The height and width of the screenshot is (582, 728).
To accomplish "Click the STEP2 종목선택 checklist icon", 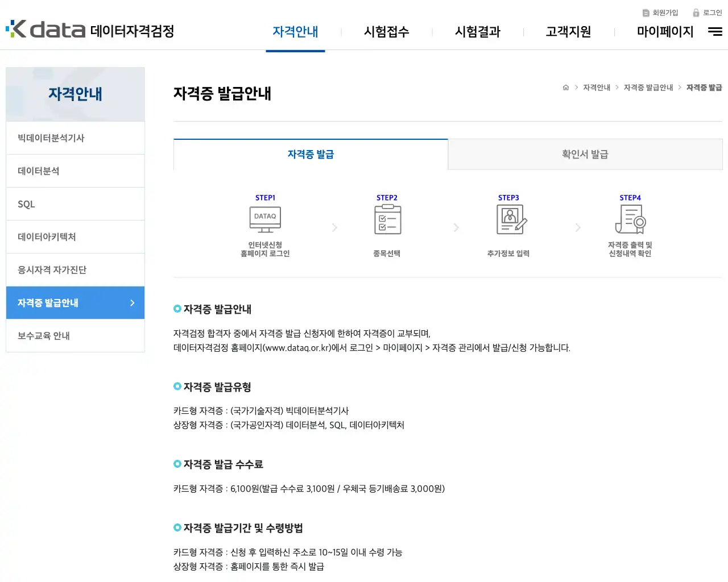I will pyautogui.click(x=387, y=219).
